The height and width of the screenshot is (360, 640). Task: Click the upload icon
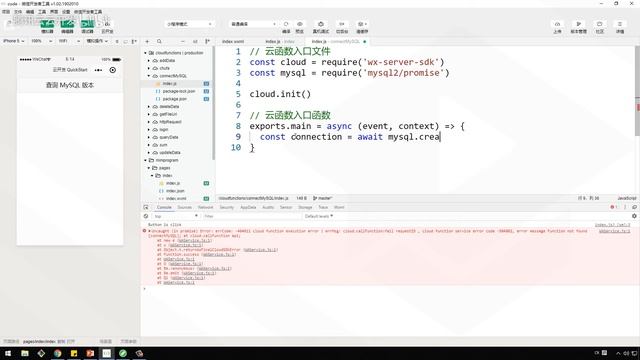558,24
